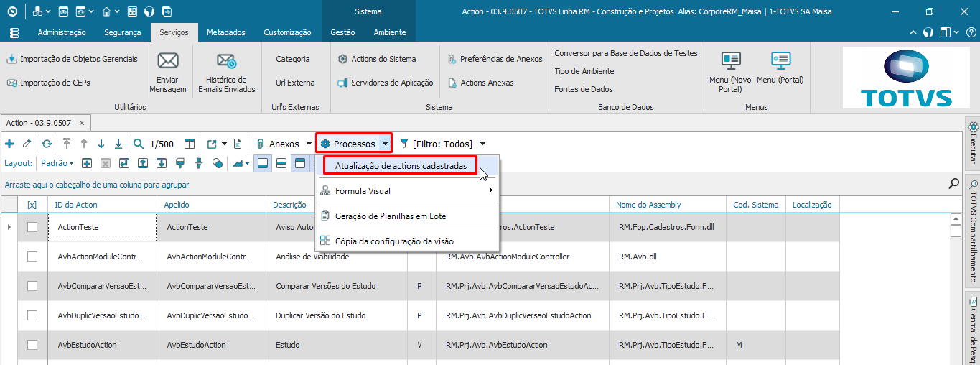The width and height of the screenshot is (980, 365).
Task: Tick the checkbox for ActionTeste row
Action: pos(32,227)
